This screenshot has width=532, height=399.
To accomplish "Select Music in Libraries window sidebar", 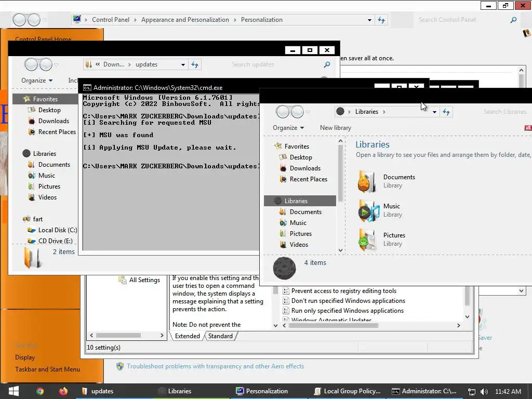I will tap(298, 222).
